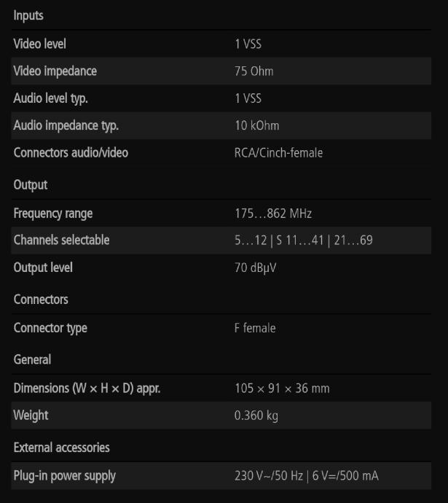
Task: Click the 70 dBµV output level value
Action: 256,268
